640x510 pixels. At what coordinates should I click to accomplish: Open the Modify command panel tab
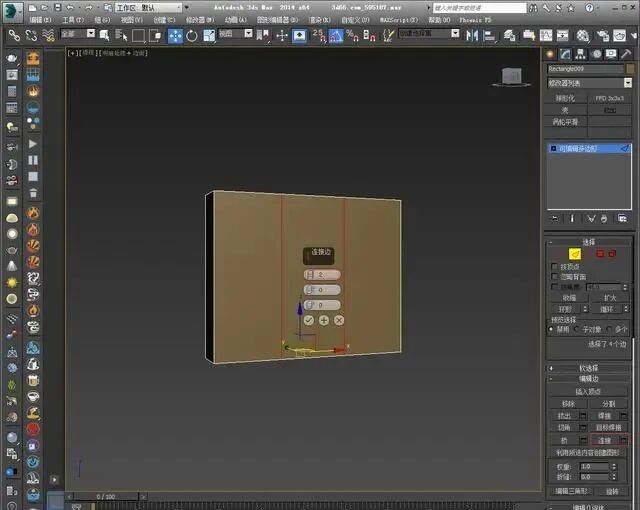point(565,54)
